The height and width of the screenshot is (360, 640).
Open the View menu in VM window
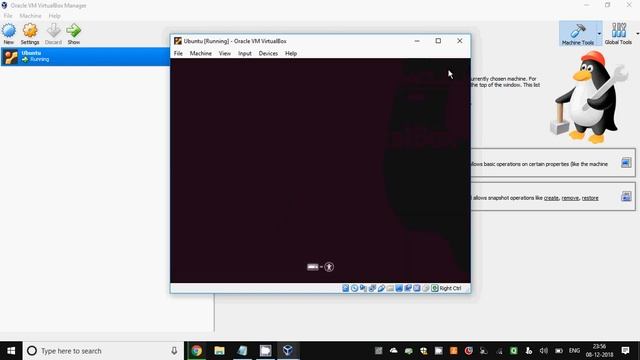[224, 53]
